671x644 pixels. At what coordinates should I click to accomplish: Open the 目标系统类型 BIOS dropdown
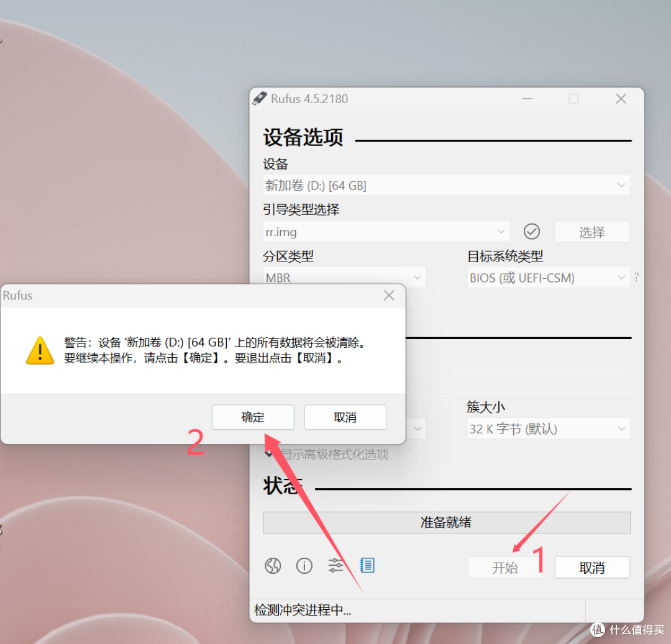548,278
